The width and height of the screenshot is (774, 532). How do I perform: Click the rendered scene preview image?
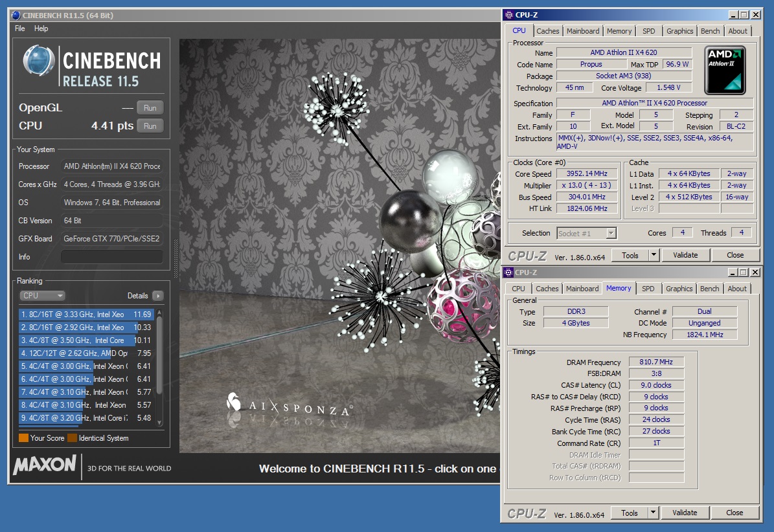(339, 245)
